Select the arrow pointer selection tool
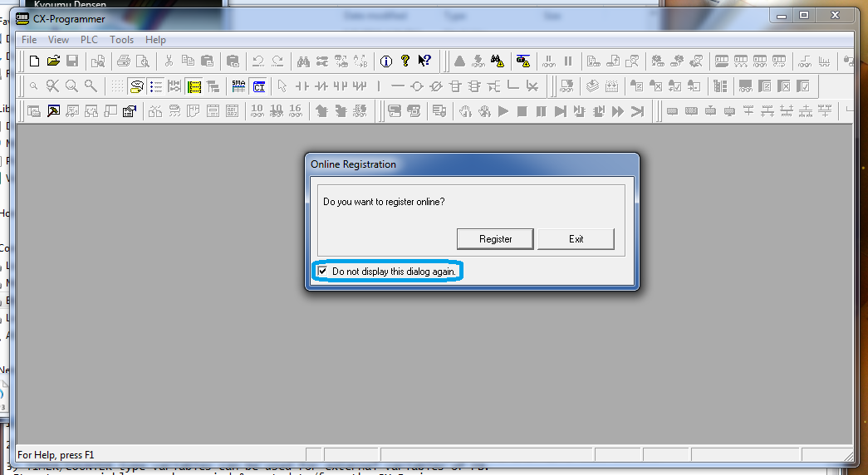This screenshot has width=868, height=475. point(282,86)
